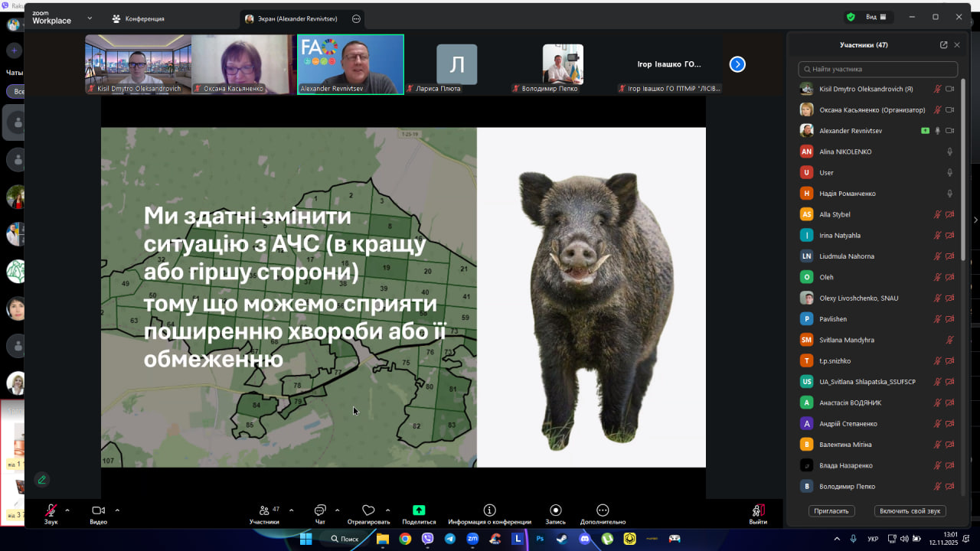Click the Пригласить invite button
The width and height of the screenshot is (980, 551).
831,510
